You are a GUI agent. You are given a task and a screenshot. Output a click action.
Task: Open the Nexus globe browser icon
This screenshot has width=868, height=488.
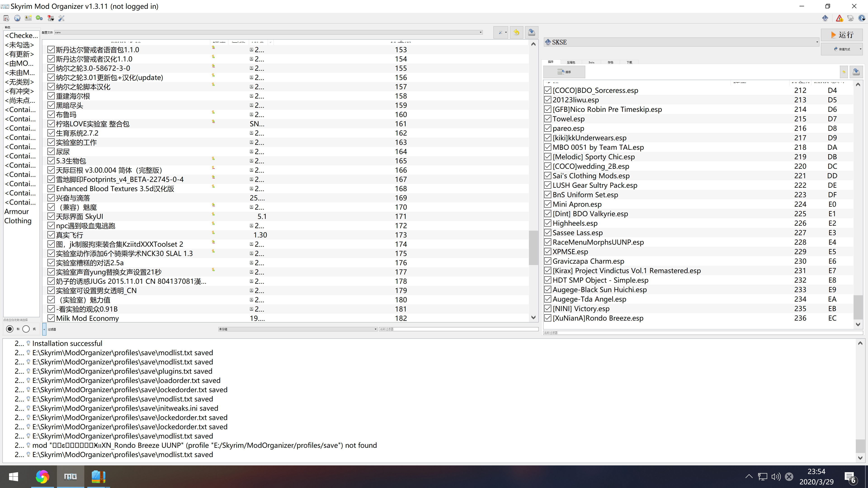[17, 18]
